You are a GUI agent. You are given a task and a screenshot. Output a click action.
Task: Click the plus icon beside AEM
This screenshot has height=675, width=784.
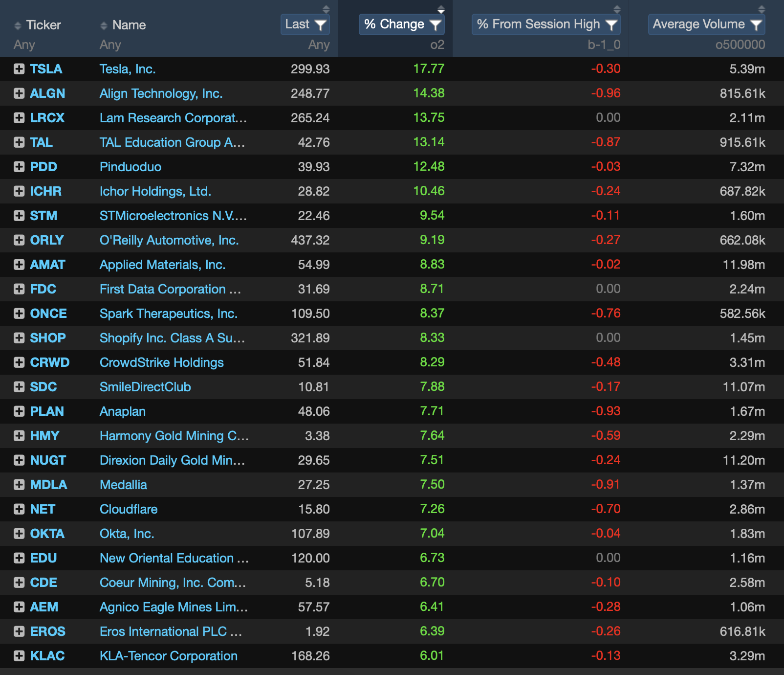tap(19, 607)
